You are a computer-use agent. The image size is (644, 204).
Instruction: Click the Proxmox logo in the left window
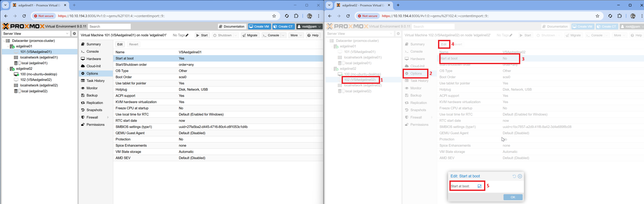(x=23, y=26)
